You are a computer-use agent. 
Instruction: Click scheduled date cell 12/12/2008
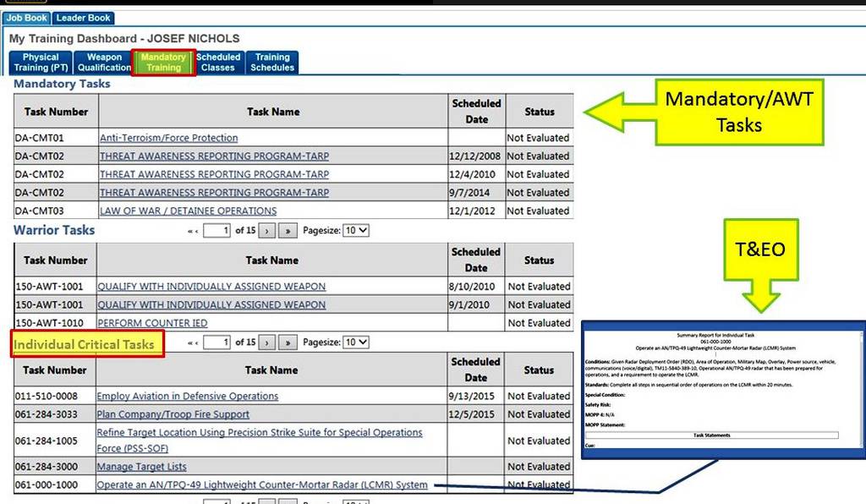pos(476,156)
